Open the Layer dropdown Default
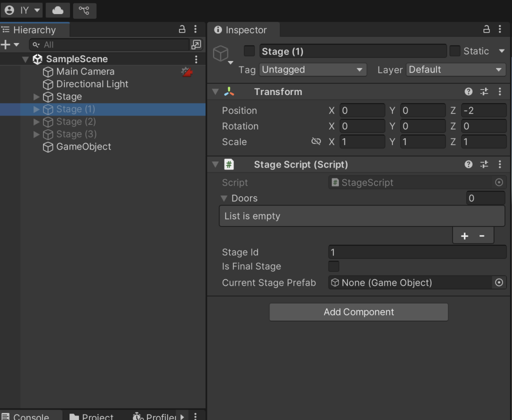 [x=456, y=69]
